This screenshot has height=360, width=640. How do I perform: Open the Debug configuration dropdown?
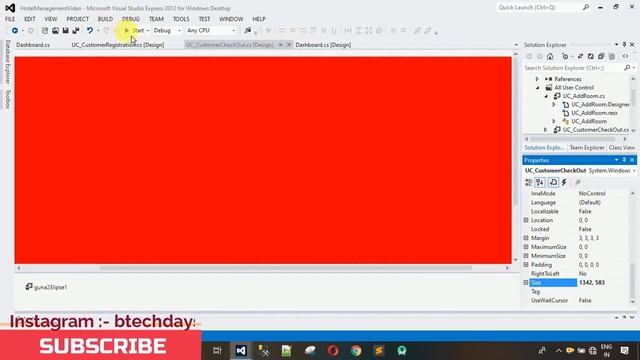pyautogui.click(x=167, y=31)
